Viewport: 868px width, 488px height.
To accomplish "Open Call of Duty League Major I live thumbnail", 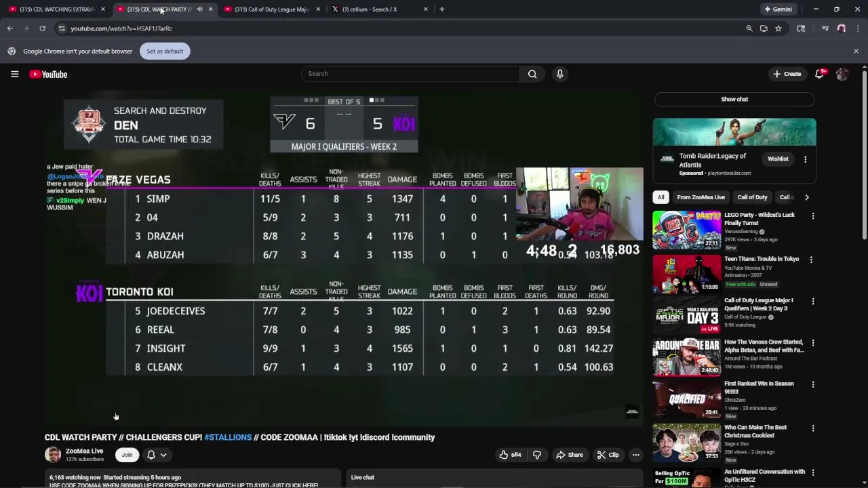I will (x=687, y=314).
